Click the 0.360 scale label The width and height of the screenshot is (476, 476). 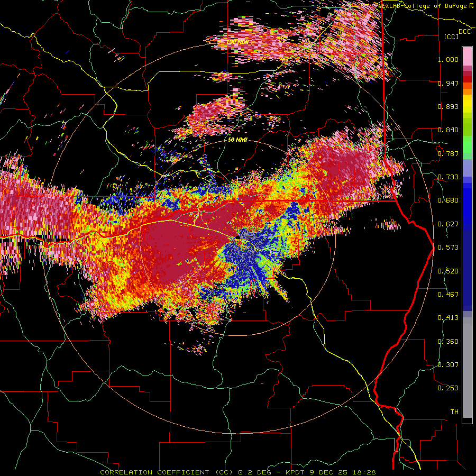click(448, 342)
